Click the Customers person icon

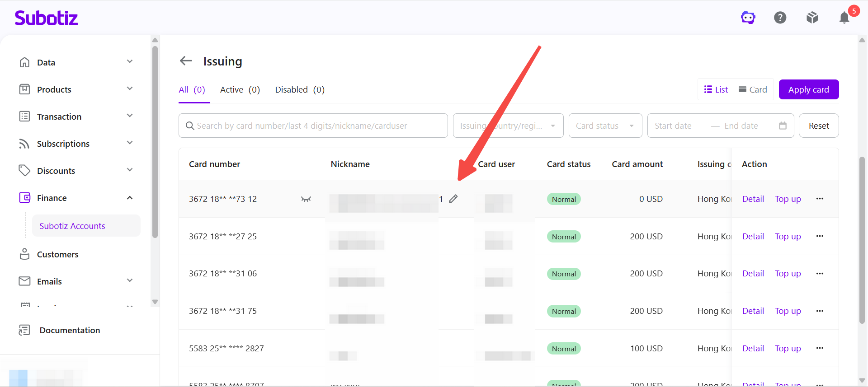(x=24, y=254)
